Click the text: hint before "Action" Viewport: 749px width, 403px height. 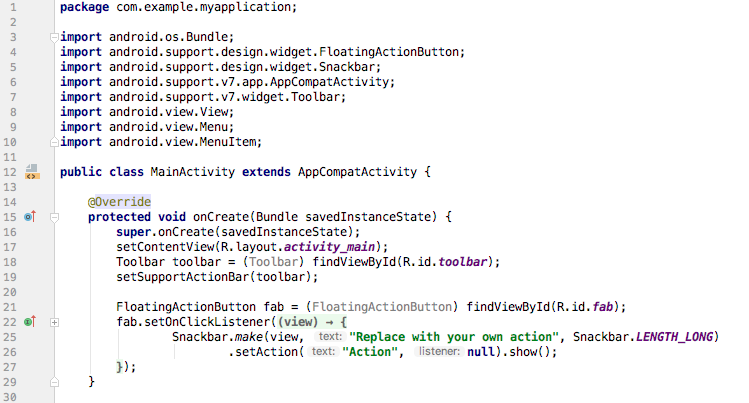tap(323, 352)
